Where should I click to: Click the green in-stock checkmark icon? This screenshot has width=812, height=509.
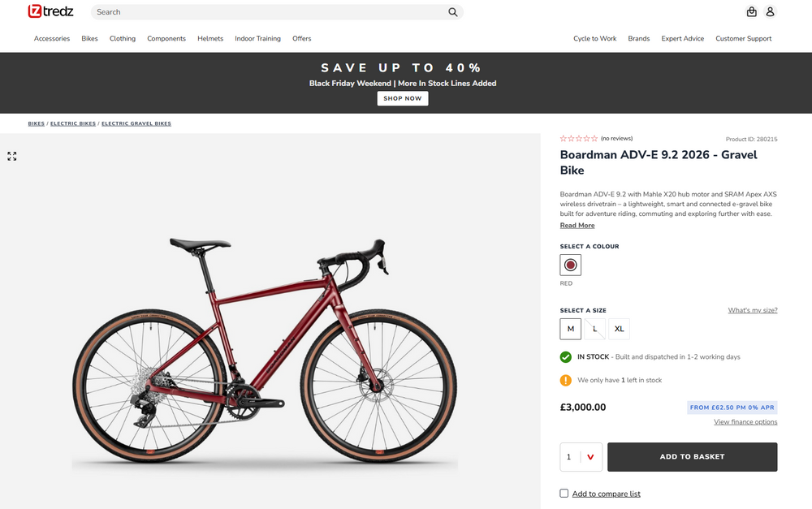tap(566, 356)
